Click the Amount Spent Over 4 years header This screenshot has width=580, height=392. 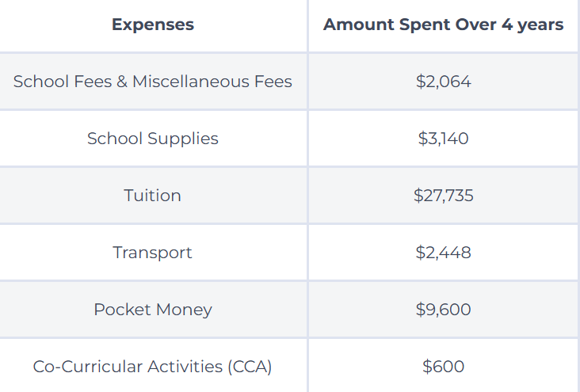click(x=443, y=25)
